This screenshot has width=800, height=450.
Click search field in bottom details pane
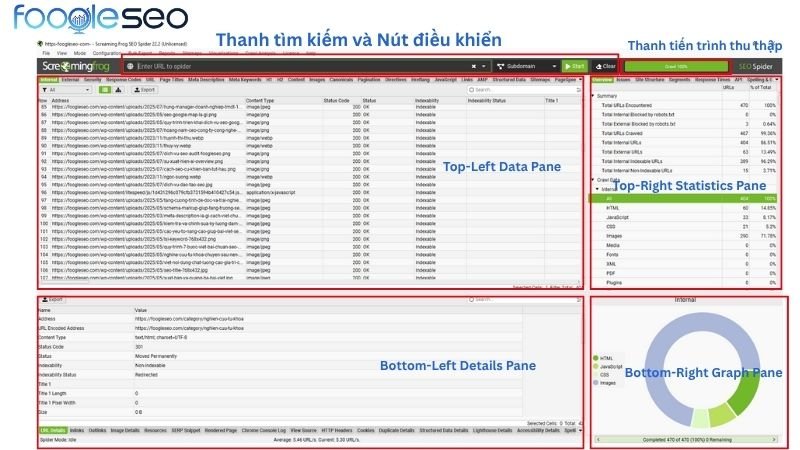click(x=524, y=300)
